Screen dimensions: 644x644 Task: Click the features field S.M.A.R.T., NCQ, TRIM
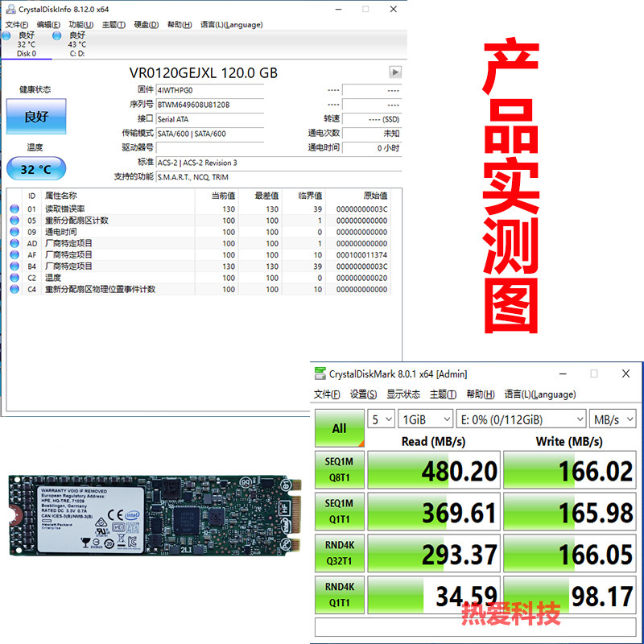(x=279, y=177)
